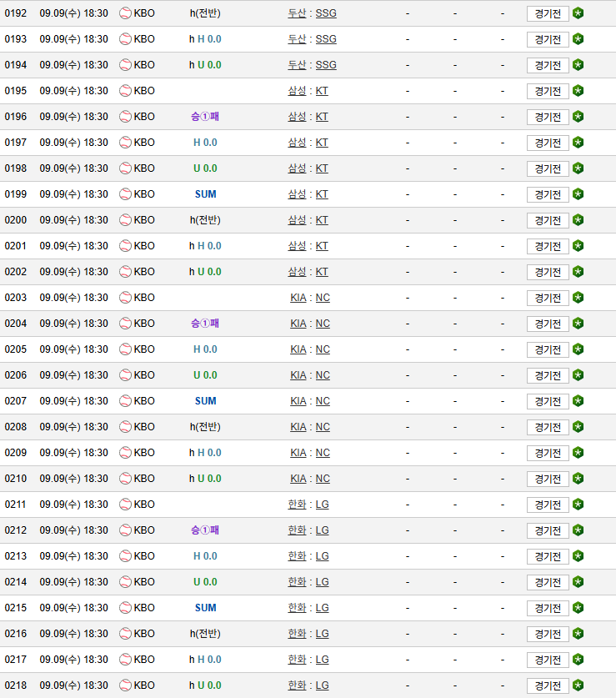Click KIA team link in row 0205

298,349
